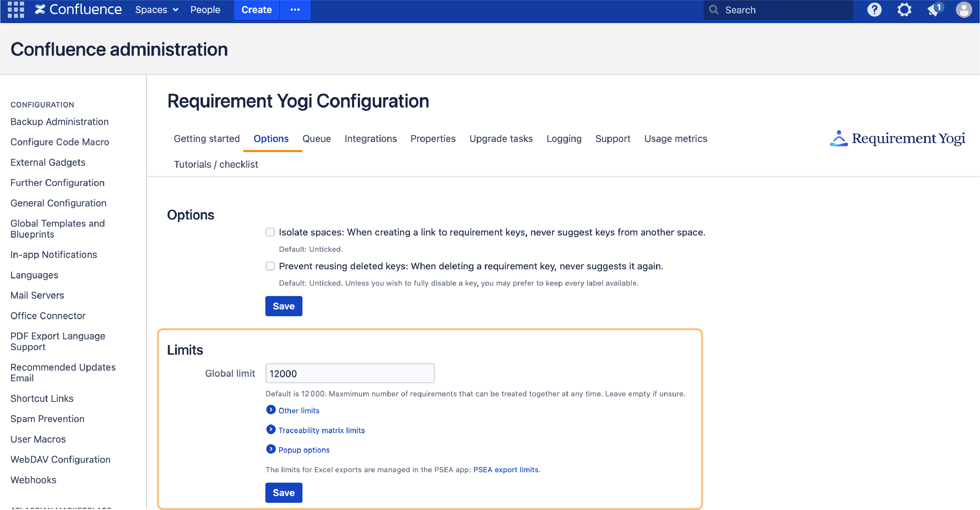Click the Global limit input field
980x510 pixels.
350,373
